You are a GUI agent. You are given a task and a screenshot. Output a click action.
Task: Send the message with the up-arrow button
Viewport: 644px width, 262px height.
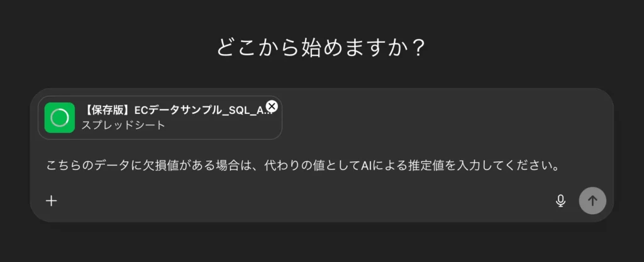pyautogui.click(x=592, y=201)
